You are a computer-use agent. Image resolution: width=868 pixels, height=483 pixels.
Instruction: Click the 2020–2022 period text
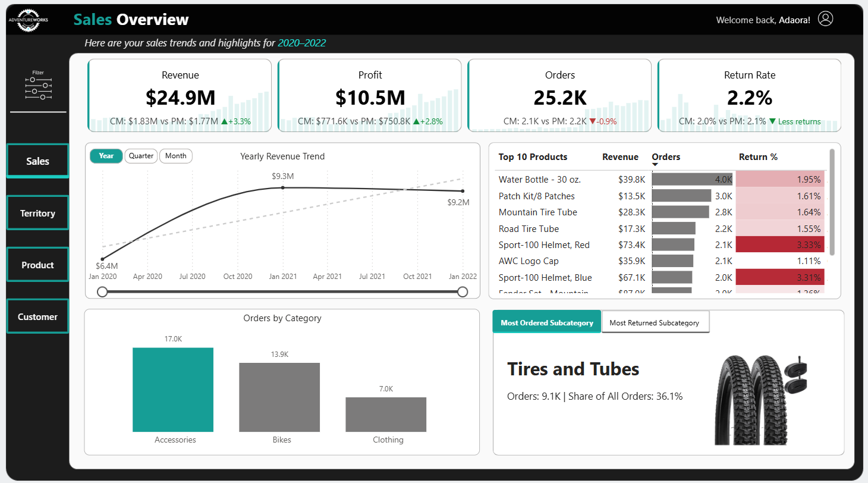302,43
